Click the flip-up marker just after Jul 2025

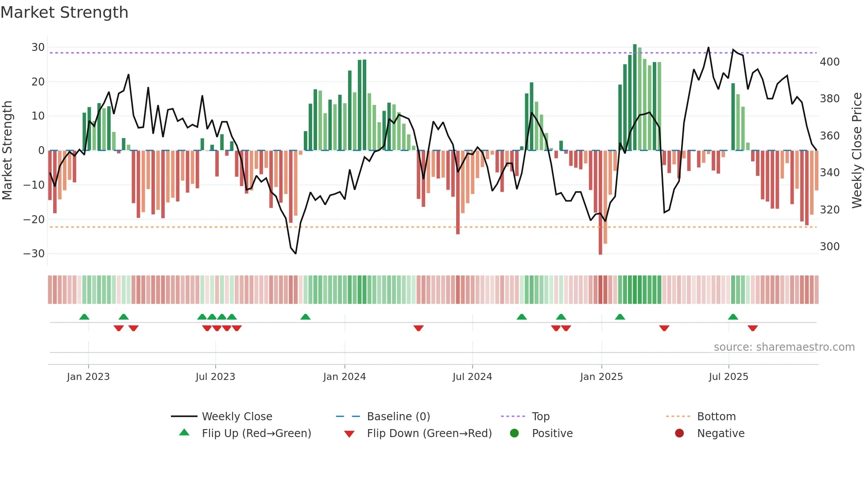[x=733, y=317]
